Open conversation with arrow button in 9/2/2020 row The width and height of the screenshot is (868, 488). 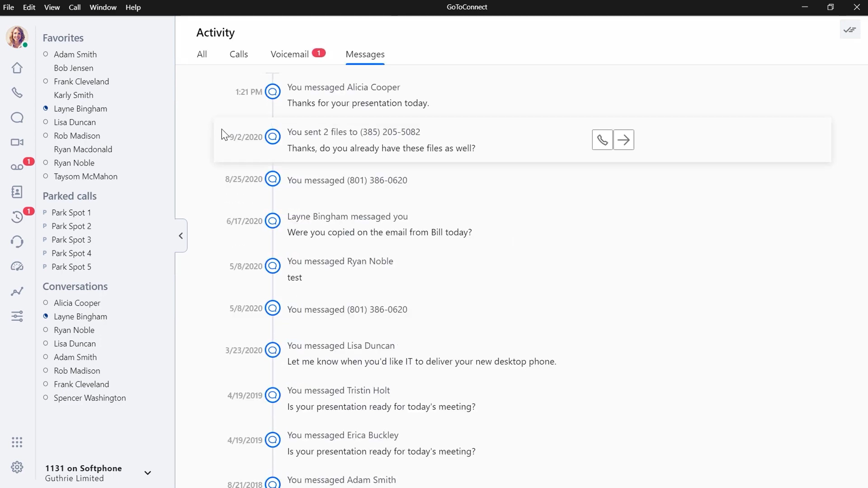tap(624, 140)
